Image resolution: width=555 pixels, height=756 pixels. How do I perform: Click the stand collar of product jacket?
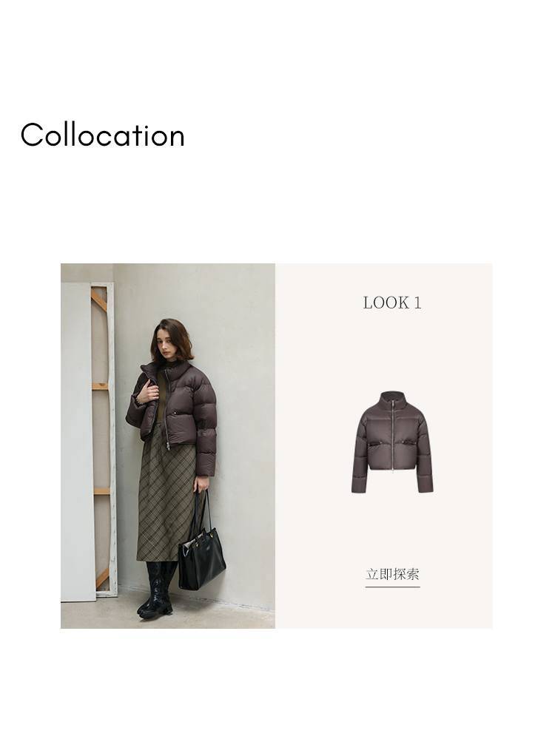pos(392,399)
